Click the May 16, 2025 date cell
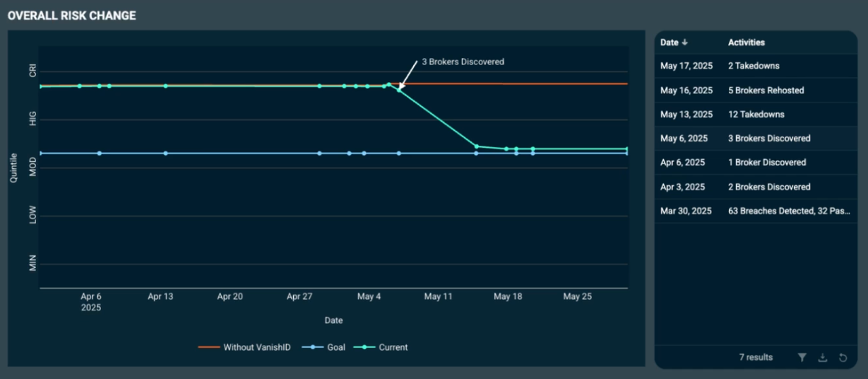Image resolution: width=868 pixels, height=379 pixels. [686, 91]
